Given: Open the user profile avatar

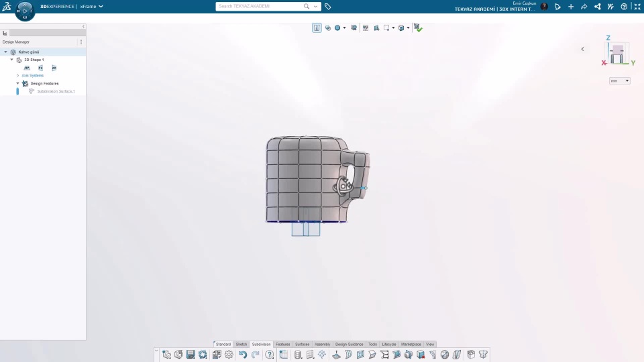Looking at the screenshot, I should coord(544,7).
